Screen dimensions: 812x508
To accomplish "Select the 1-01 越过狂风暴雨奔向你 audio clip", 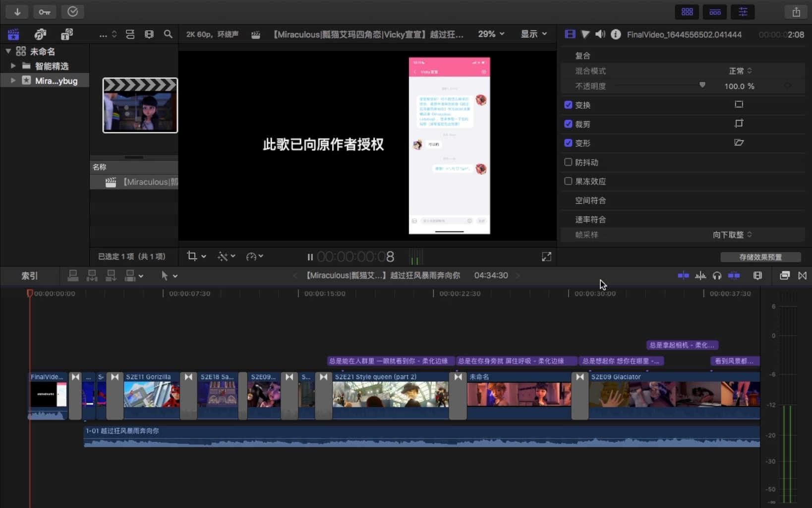I will [x=422, y=437].
